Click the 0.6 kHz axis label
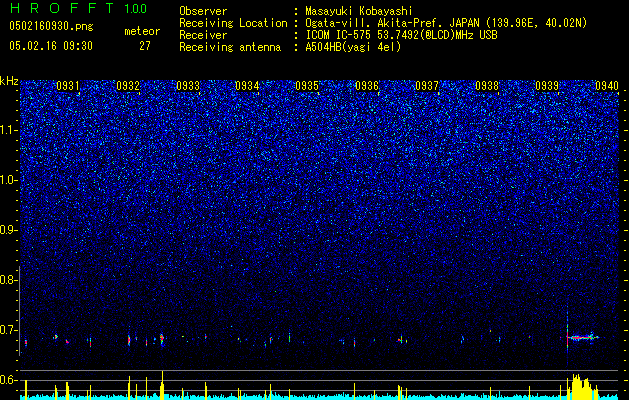This screenshot has height=400, width=629. click(x=8, y=380)
